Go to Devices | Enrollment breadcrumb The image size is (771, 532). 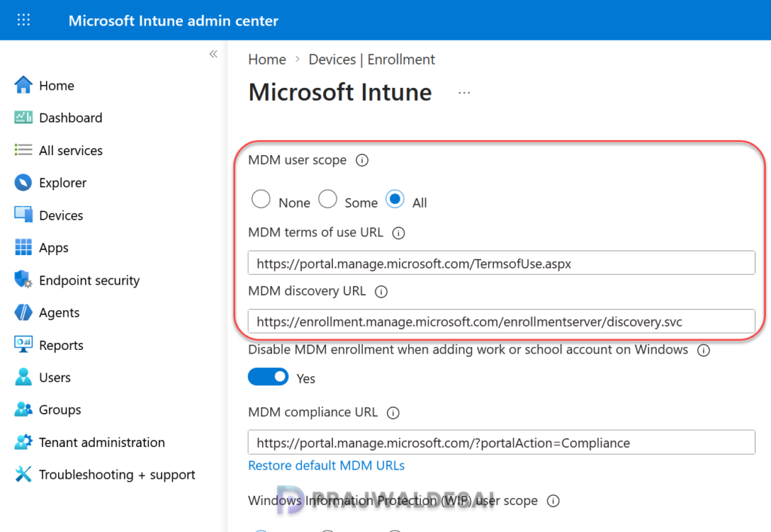pos(372,59)
